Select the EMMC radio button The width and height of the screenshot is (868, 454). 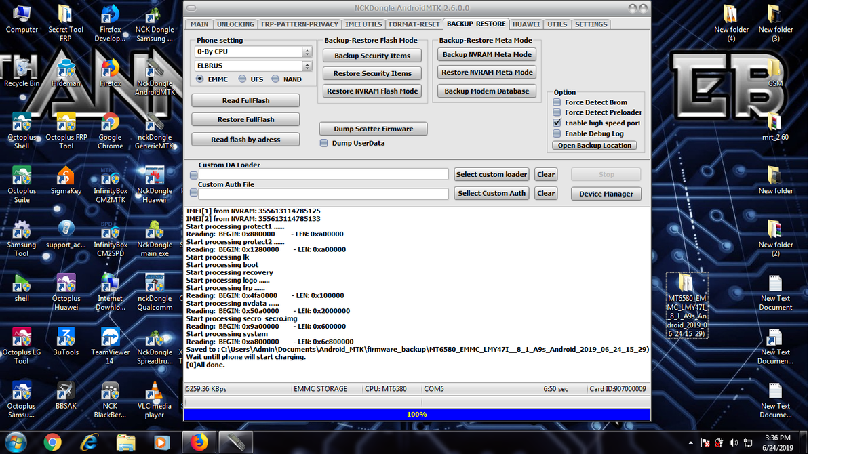[x=199, y=79]
